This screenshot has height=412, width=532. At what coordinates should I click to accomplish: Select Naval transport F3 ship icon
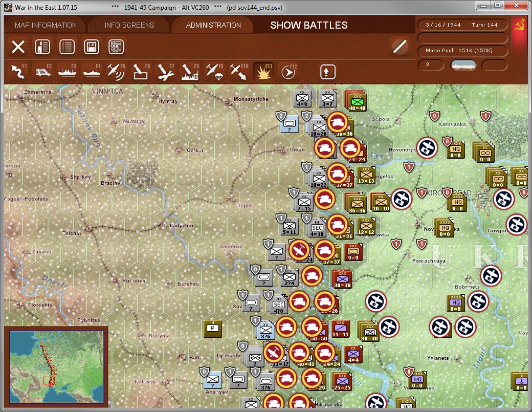coord(67,72)
